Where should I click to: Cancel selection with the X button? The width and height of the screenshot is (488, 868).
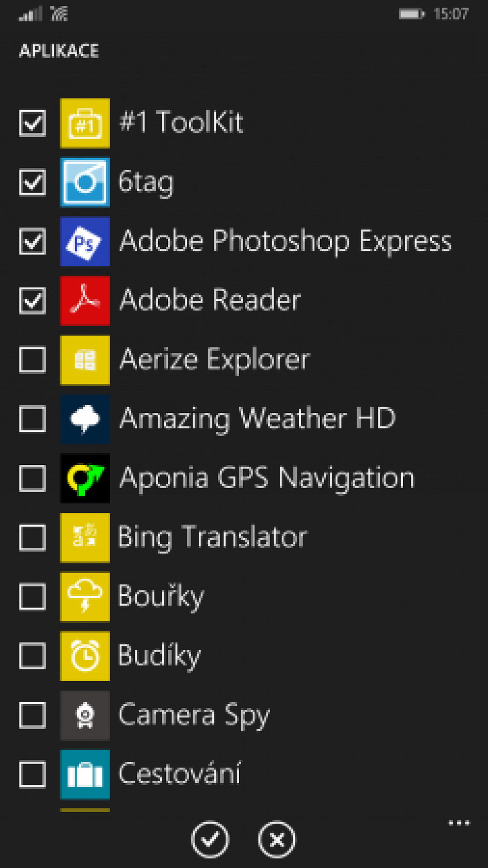[x=277, y=839]
